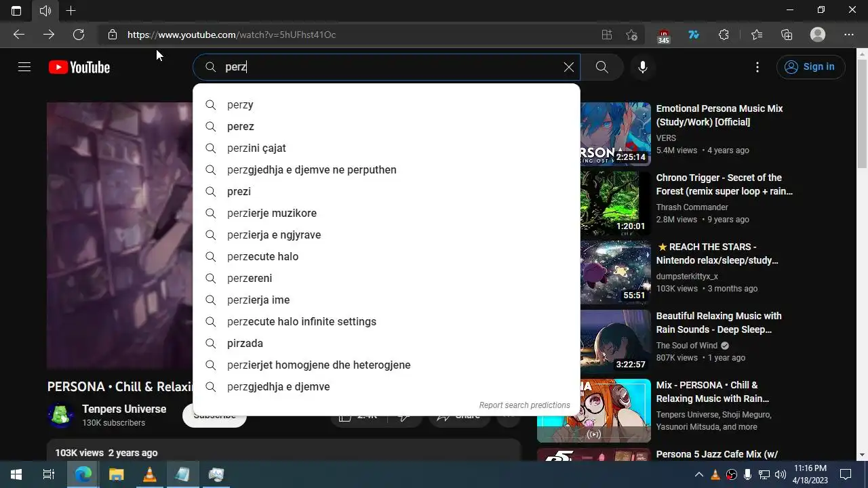Open browser Collections icon

pos(787,35)
